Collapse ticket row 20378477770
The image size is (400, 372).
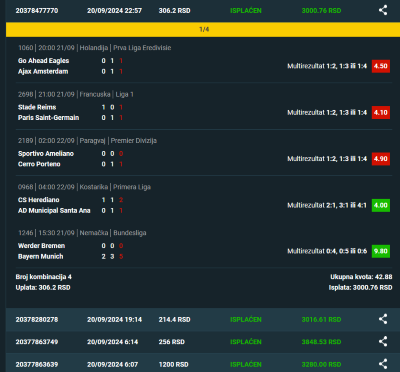(203, 11)
